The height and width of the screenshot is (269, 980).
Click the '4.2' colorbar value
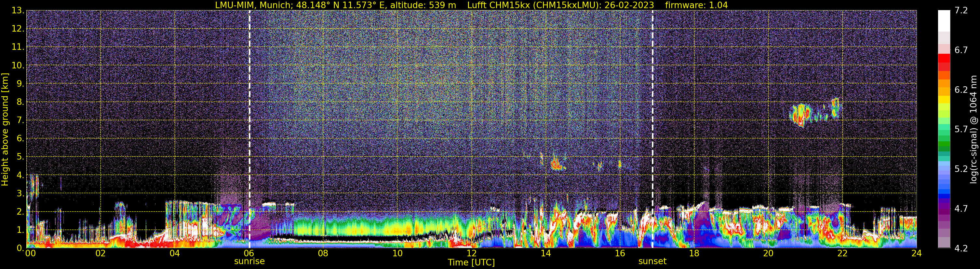(x=961, y=248)
